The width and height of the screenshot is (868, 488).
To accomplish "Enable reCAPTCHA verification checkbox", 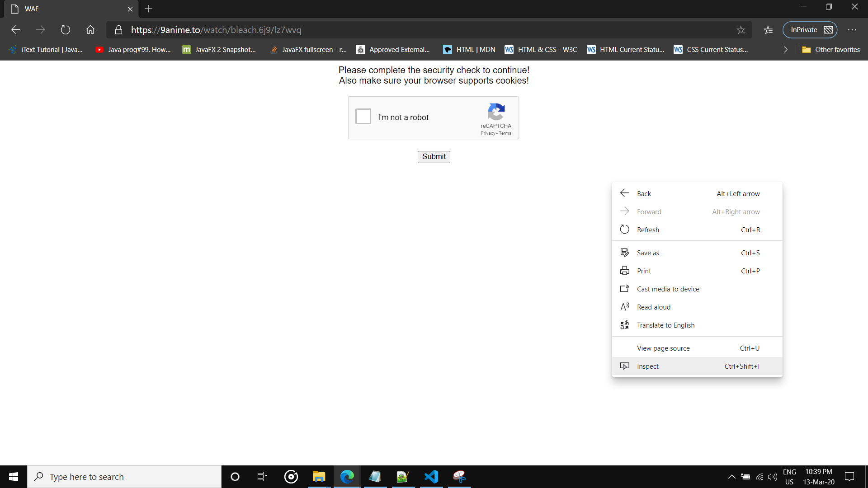I will point(363,117).
